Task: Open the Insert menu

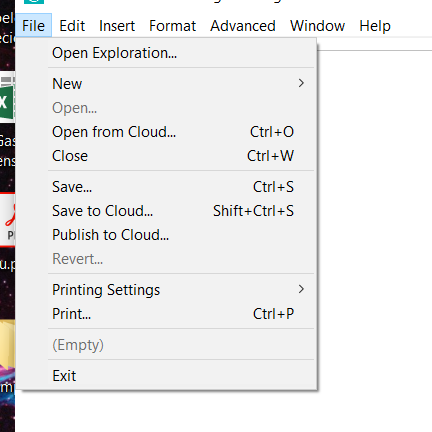Action: (x=117, y=26)
